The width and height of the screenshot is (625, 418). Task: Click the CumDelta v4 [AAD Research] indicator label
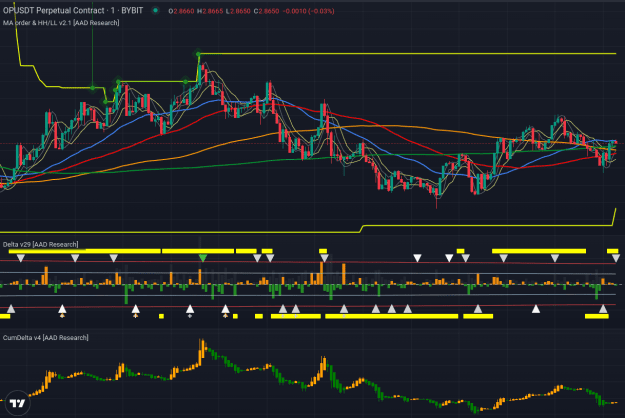pos(46,338)
